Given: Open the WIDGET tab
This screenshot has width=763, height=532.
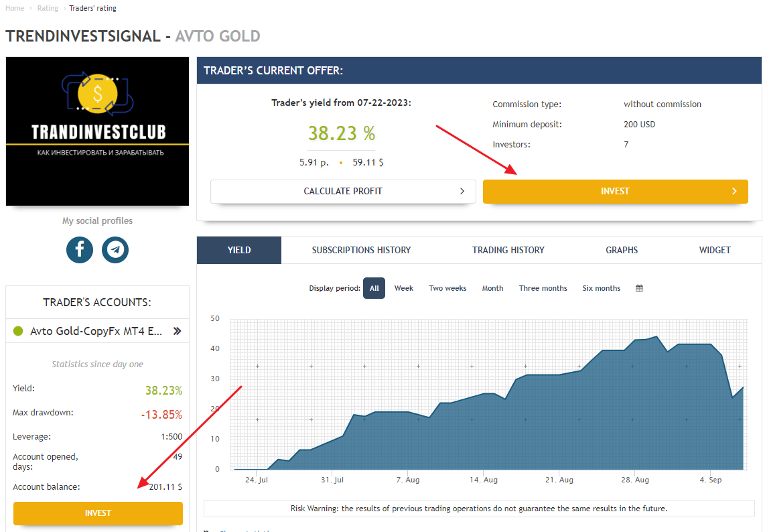Looking at the screenshot, I should tap(715, 250).
